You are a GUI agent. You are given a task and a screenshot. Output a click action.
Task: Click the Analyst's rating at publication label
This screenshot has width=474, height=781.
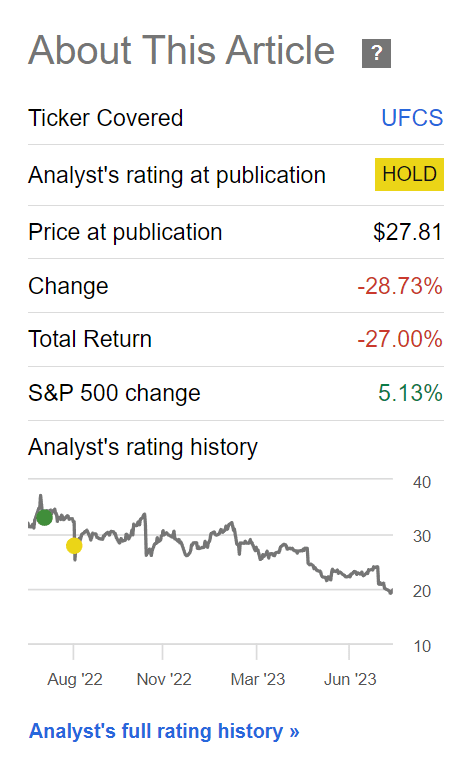tap(177, 175)
